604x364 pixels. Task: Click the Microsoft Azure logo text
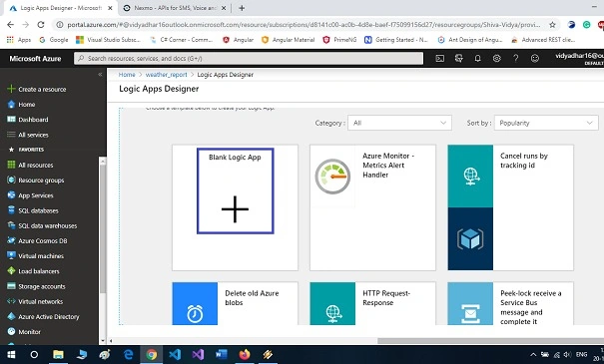tap(35, 59)
